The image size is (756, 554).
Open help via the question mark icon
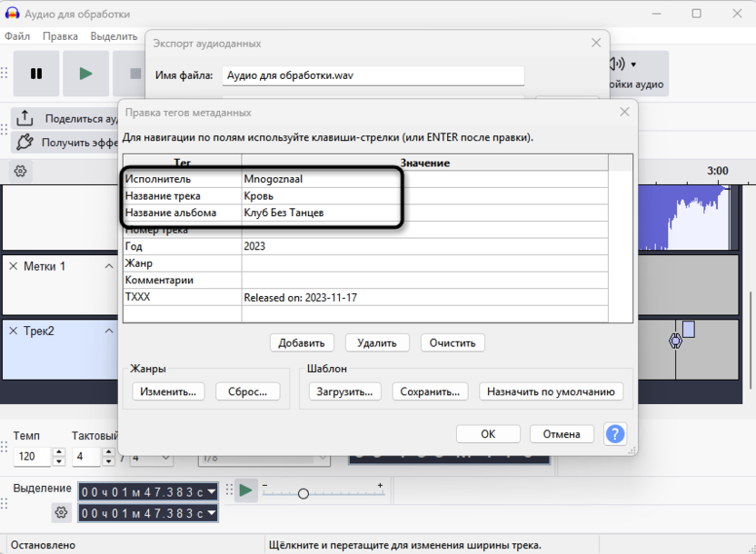(x=615, y=434)
